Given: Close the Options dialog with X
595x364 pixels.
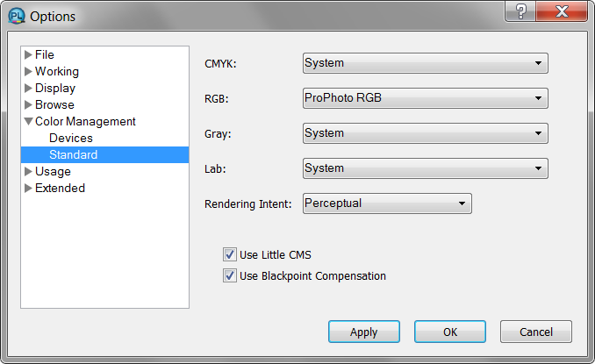Looking at the screenshot, I should click(x=562, y=11).
